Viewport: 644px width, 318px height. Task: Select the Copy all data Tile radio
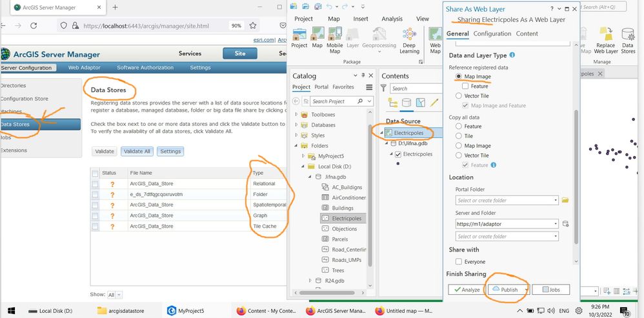tap(458, 136)
